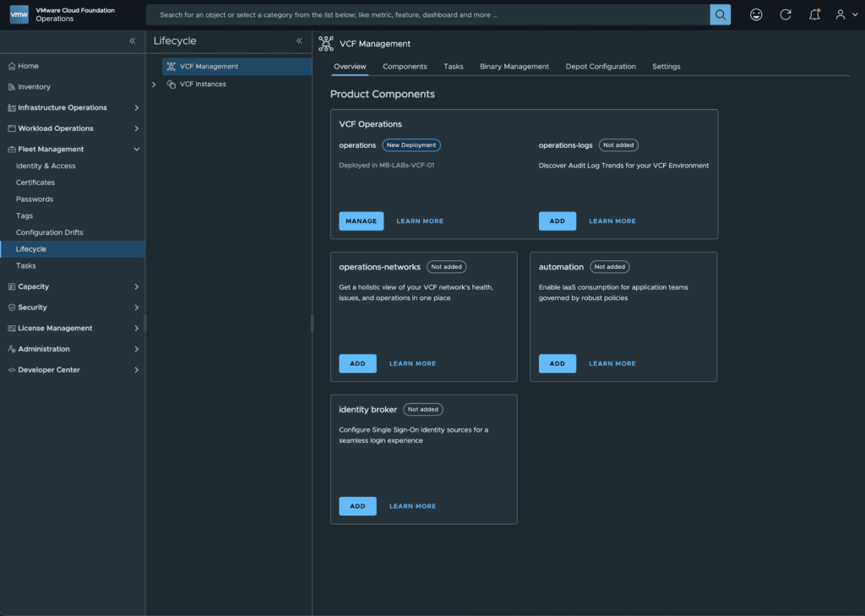The width and height of the screenshot is (865, 616).
Task: Select VCF Management in Lifecycle tree
Action: (x=209, y=67)
